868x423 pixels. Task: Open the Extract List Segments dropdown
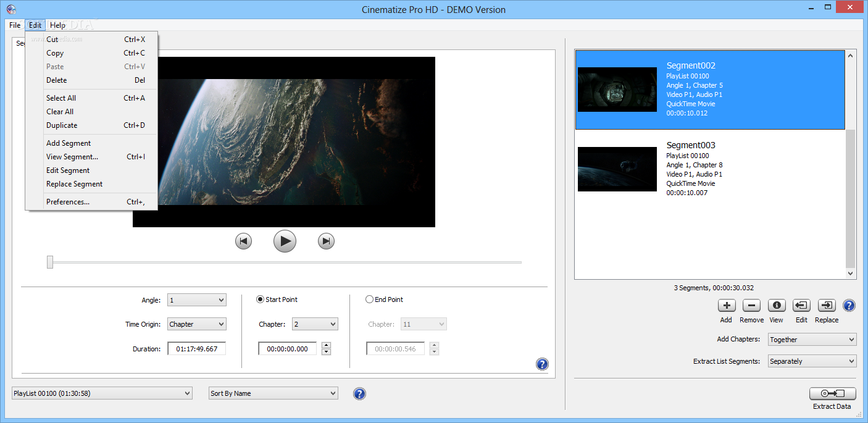(812, 361)
